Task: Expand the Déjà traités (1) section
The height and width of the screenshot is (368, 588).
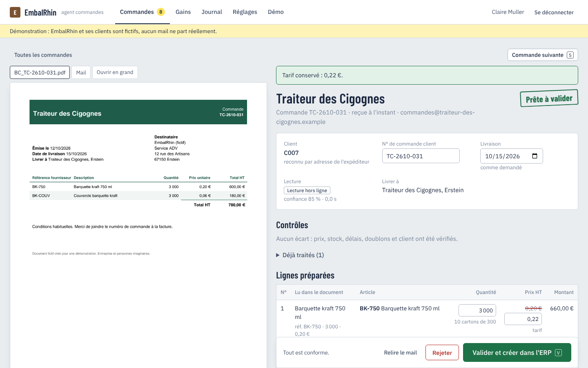Action: tap(300, 255)
